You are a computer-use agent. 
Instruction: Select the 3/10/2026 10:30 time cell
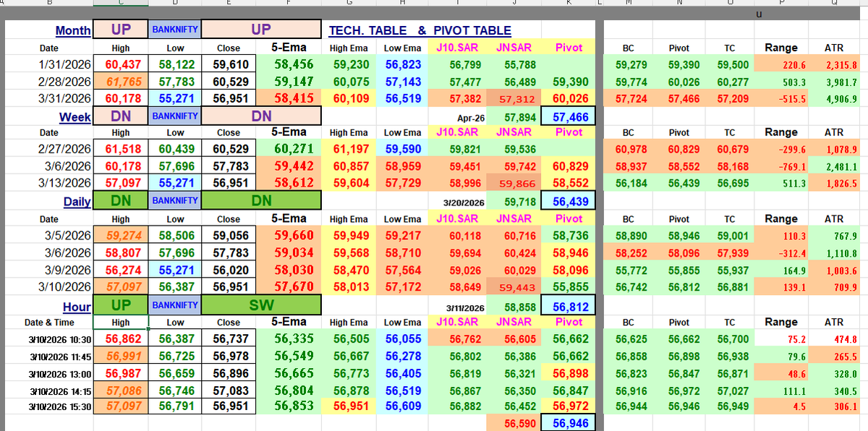click(48, 338)
